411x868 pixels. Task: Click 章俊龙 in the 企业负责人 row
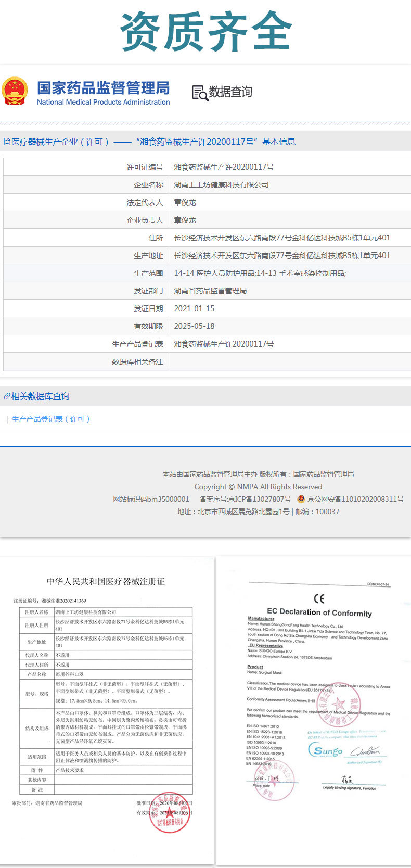(x=185, y=220)
